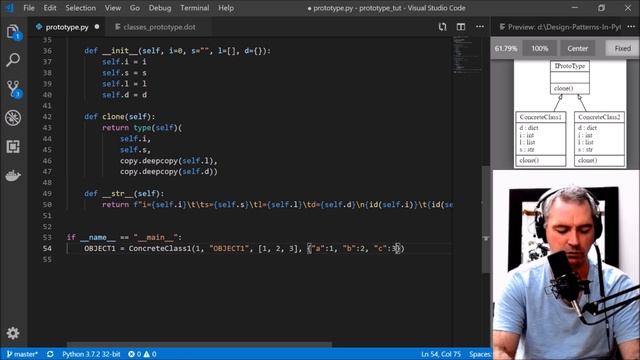Viewport: 640px width, 360px height.
Task: Click the unsaved dot on prototype.py tab
Action: tap(97, 27)
